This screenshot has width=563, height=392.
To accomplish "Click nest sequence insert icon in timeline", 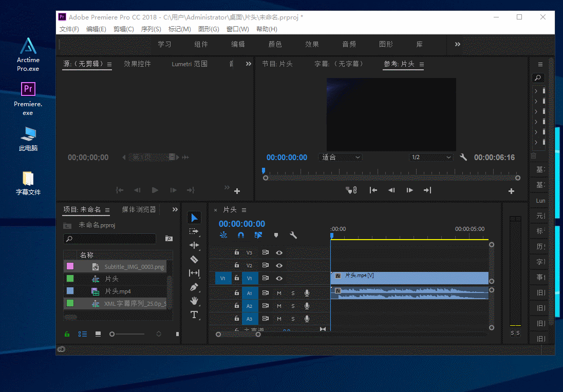I will coord(223,236).
